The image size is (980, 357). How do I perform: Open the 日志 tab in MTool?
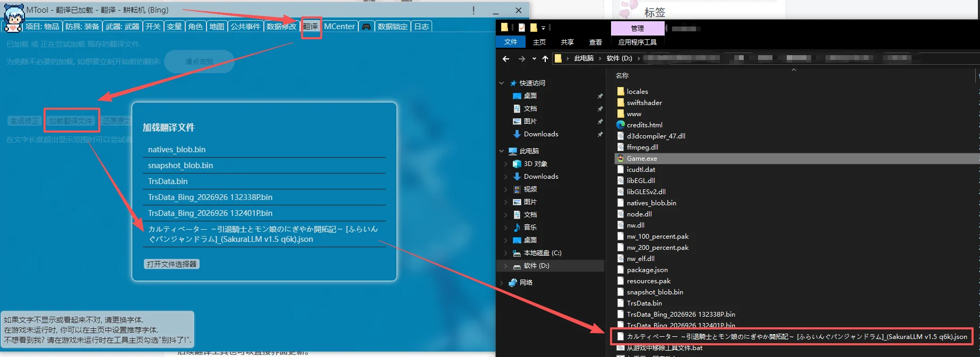coord(422,27)
